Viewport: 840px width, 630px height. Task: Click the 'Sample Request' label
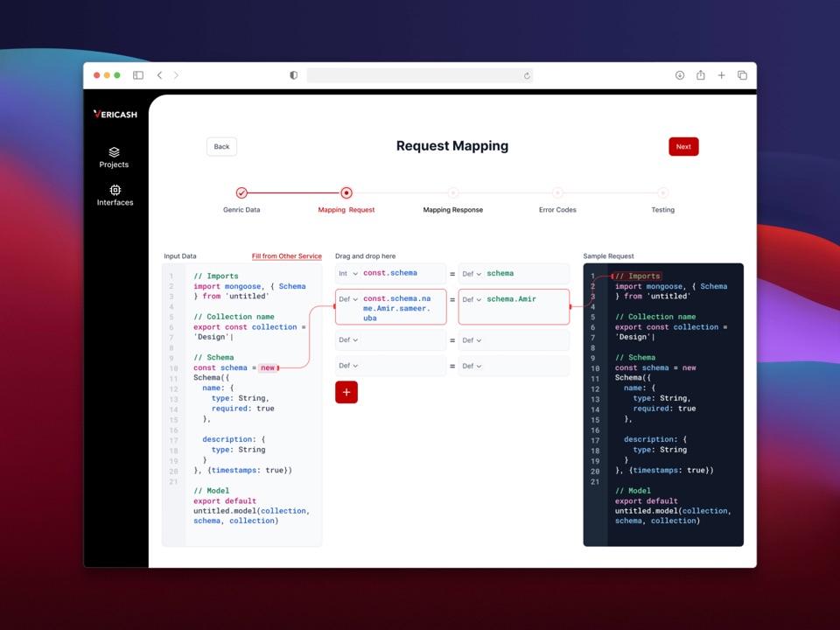[609, 256]
